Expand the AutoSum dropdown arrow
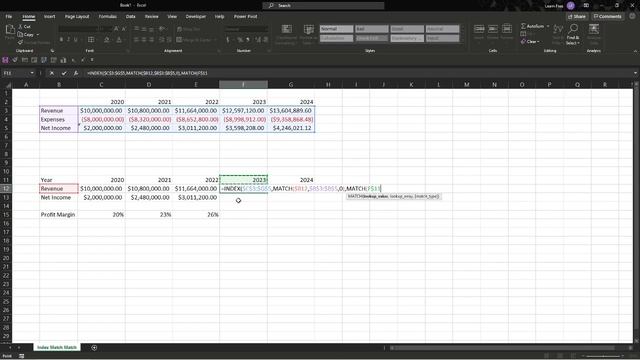 pyautogui.click(x=548, y=26)
